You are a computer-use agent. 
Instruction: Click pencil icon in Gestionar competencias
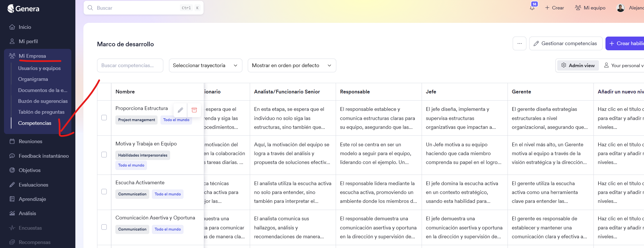click(536, 43)
